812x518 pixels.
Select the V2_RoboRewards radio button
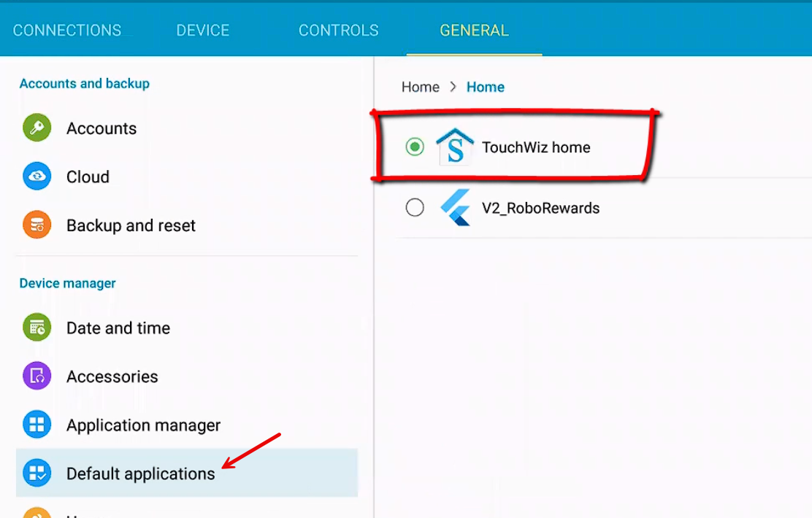point(415,207)
